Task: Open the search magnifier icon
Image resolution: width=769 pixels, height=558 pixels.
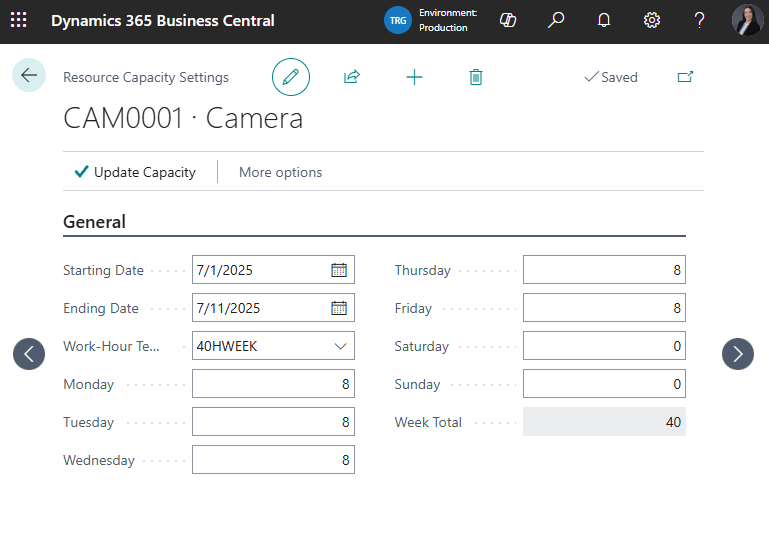Action: coord(556,20)
